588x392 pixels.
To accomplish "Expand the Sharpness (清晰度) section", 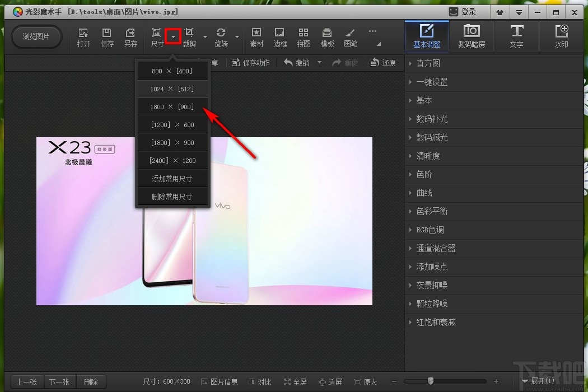I will click(x=494, y=156).
